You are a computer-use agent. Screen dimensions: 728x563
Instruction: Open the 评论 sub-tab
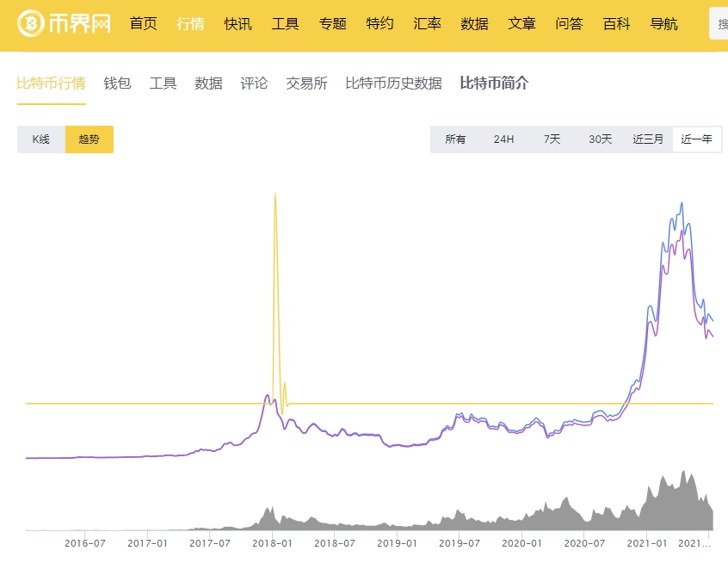[x=254, y=84]
